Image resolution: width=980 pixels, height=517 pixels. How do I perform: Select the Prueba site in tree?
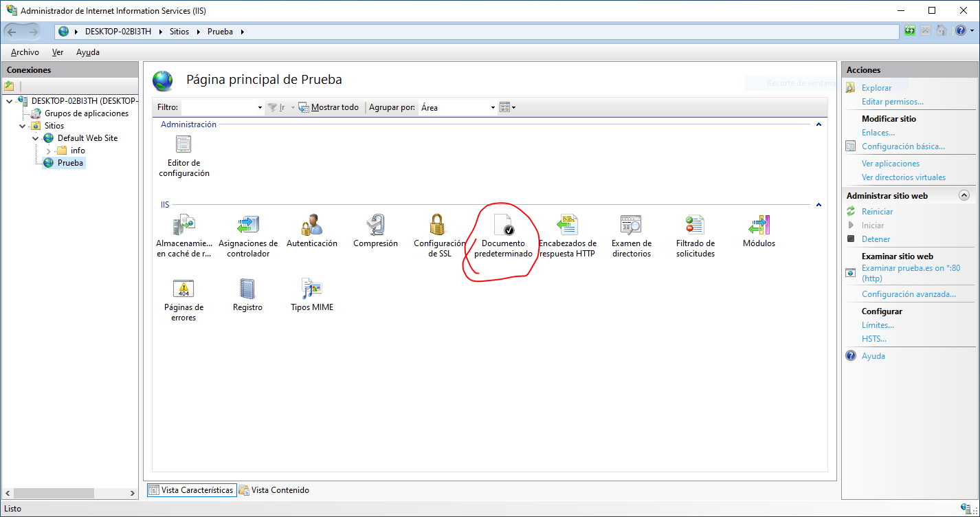70,163
